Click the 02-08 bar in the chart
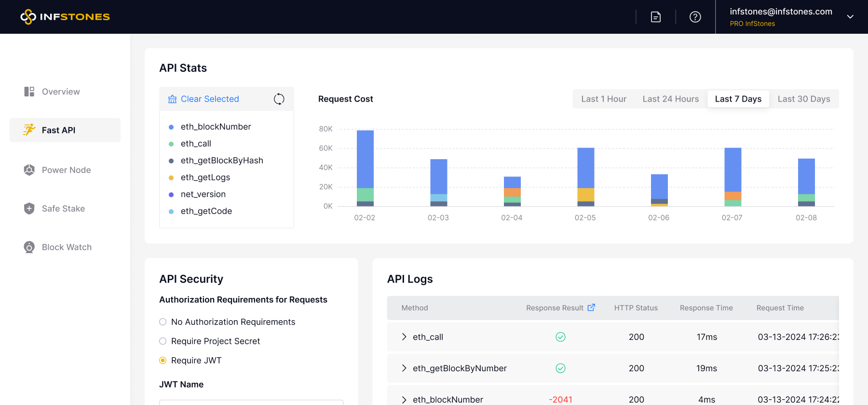Screen dimensions: 868x405 pos(806,182)
